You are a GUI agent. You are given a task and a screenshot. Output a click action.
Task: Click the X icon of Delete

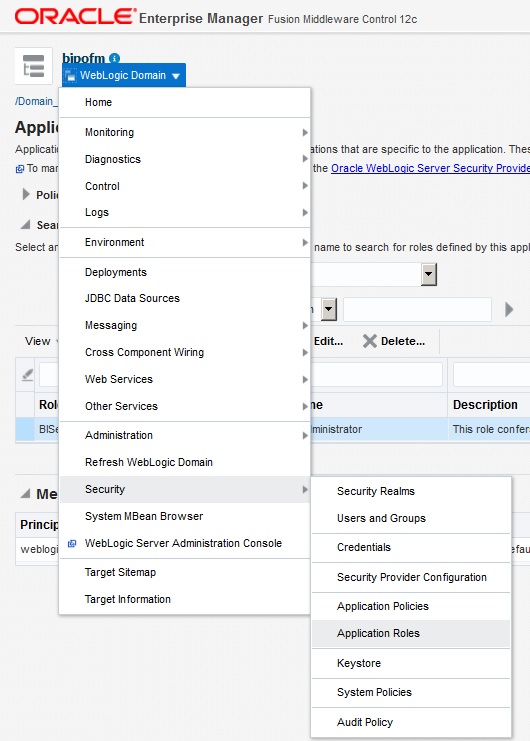(369, 341)
